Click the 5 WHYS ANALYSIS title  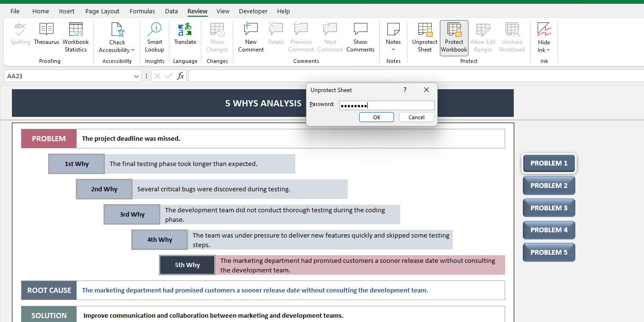pos(263,103)
